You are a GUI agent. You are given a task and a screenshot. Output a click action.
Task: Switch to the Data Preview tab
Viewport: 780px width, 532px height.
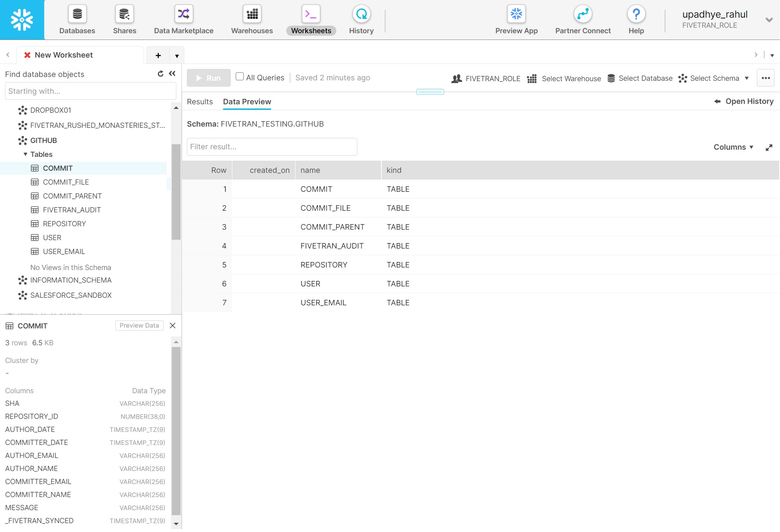coord(247,102)
